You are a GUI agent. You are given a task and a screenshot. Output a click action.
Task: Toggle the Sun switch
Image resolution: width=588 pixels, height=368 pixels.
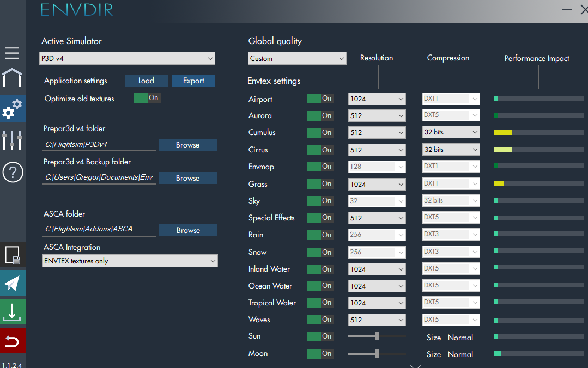pos(320,336)
